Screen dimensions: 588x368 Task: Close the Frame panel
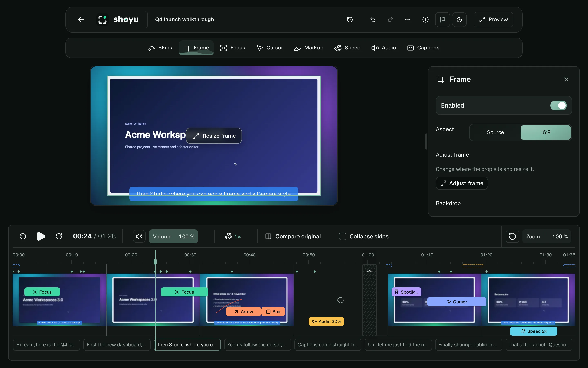point(566,79)
